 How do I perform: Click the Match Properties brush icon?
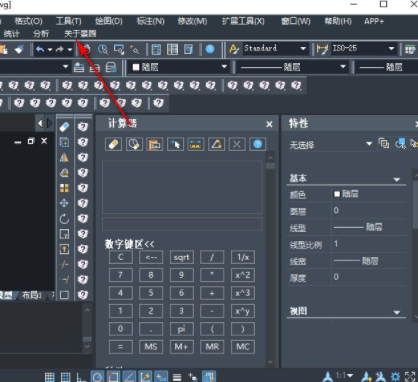point(19,50)
